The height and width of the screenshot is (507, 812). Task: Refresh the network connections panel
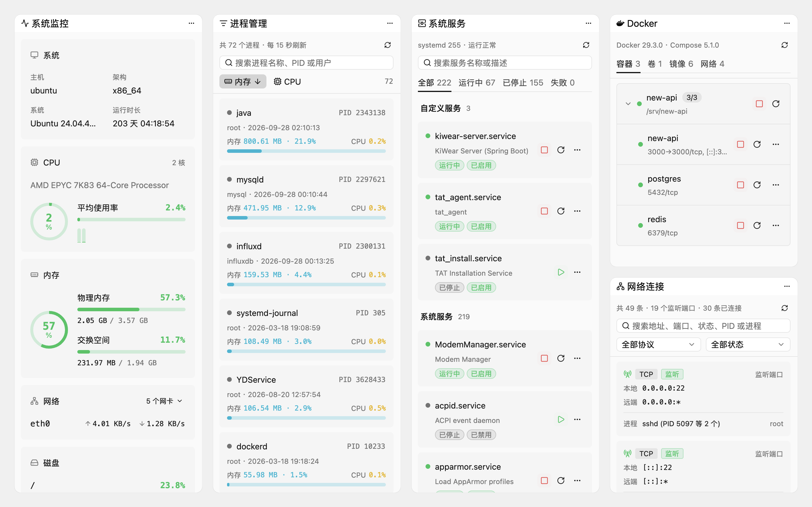(x=784, y=308)
